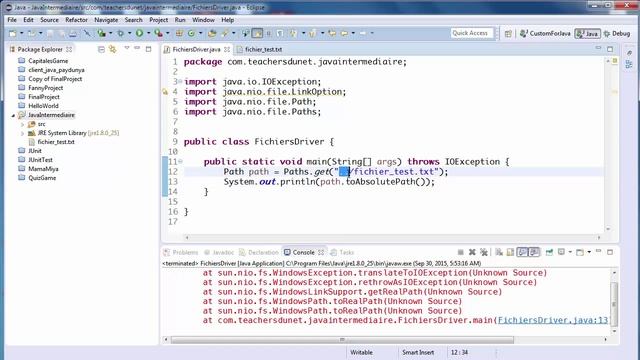Switch to the Problems tab
This screenshot has width=640, height=360.
(181, 252)
